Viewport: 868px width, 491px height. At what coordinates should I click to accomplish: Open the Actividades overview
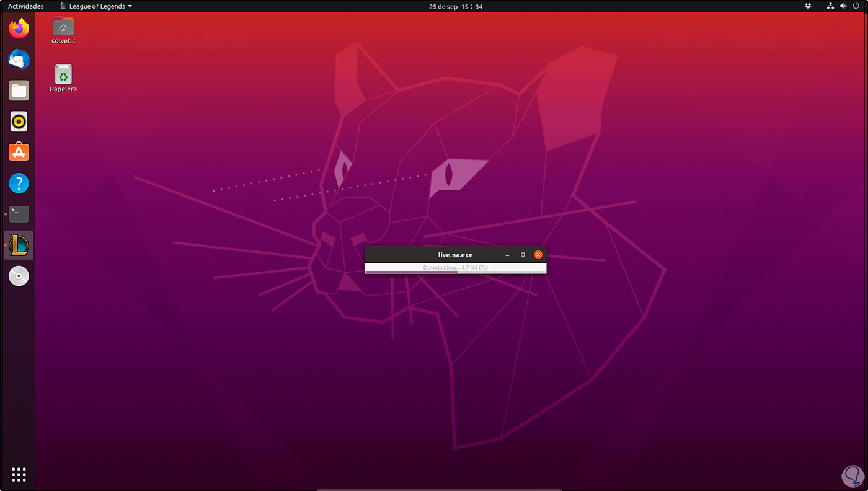click(x=26, y=6)
